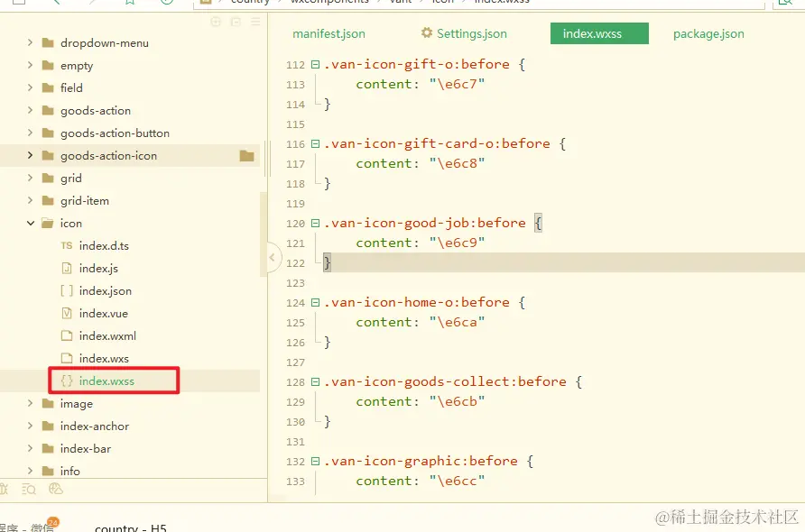Fold the .van-icon-home-o code block
This screenshot has width=805, height=532.
(x=315, y=303)
